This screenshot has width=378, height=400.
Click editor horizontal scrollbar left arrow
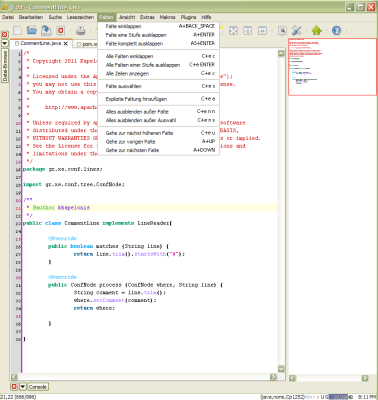pos(14,376)
